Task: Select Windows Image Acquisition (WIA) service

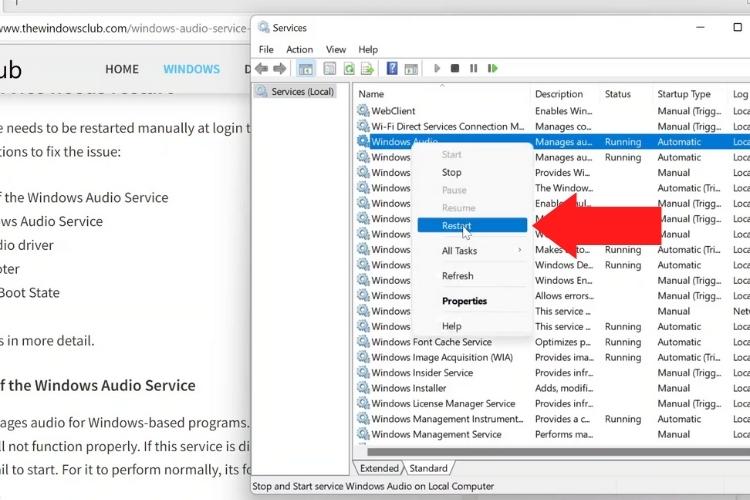Action: point(552,357)
